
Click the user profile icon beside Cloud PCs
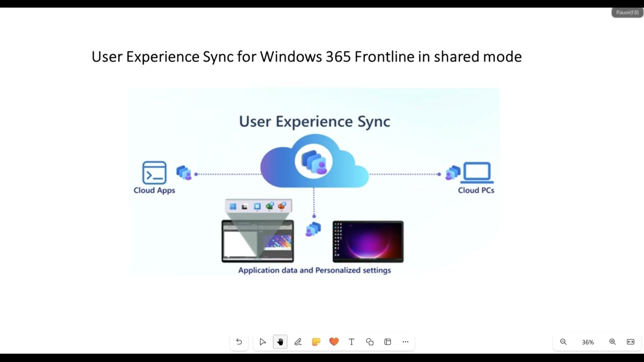453,172
